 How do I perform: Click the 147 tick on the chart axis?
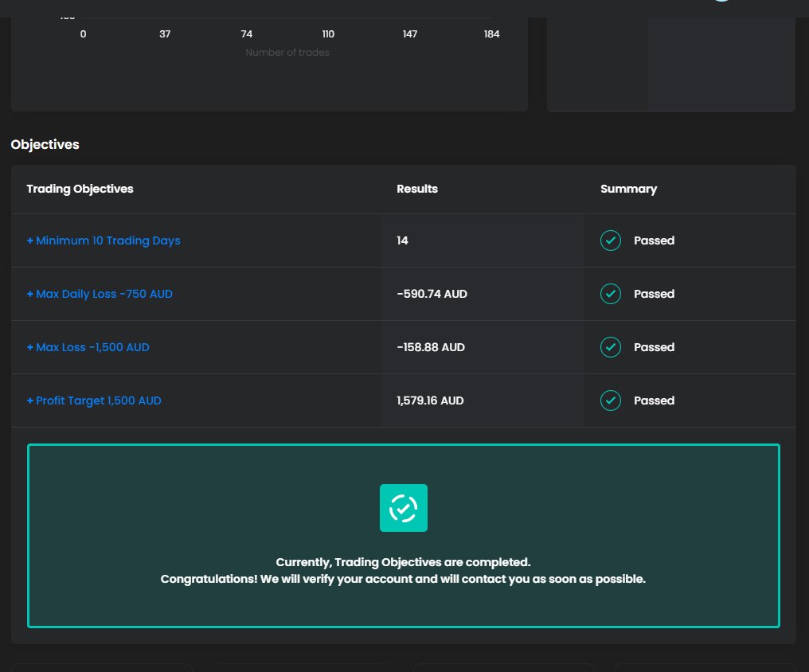click(x=410, y=34)
